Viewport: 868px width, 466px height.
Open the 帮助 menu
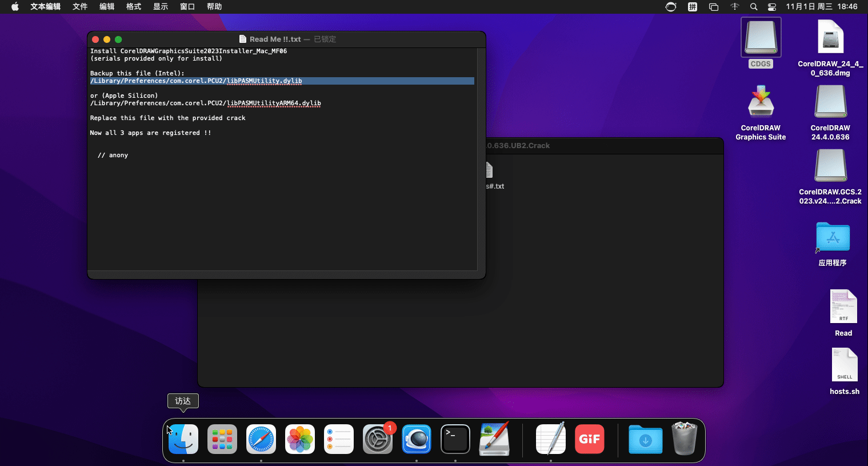tap(214, 7)
